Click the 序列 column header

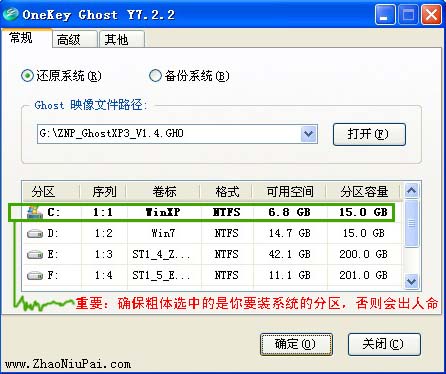[103, 192]
